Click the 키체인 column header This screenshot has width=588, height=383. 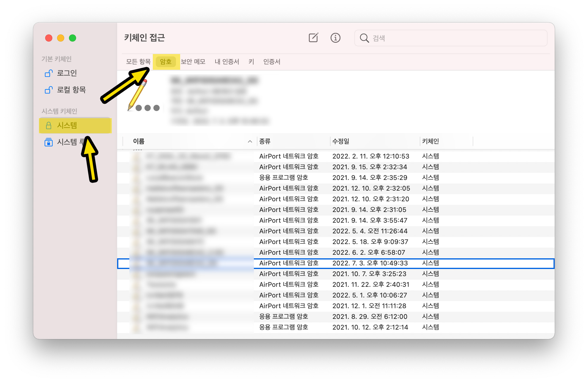pos(430,141)
